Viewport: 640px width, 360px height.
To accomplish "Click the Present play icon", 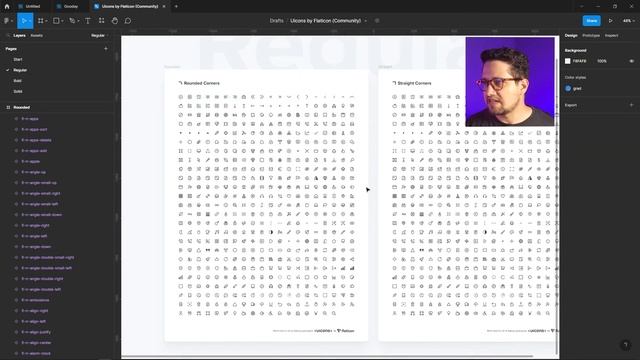I will 611,21.
